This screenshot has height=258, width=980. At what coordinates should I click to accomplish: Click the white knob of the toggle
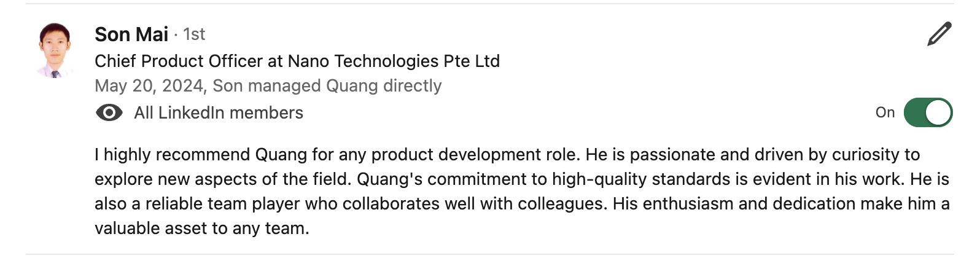[x=938, y=113]
